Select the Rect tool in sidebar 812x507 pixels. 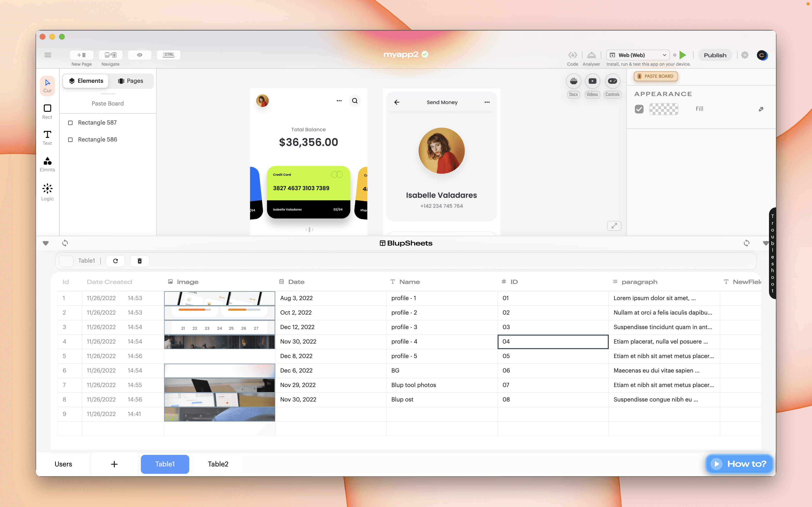pyautogui.click(x=47, y=108)
